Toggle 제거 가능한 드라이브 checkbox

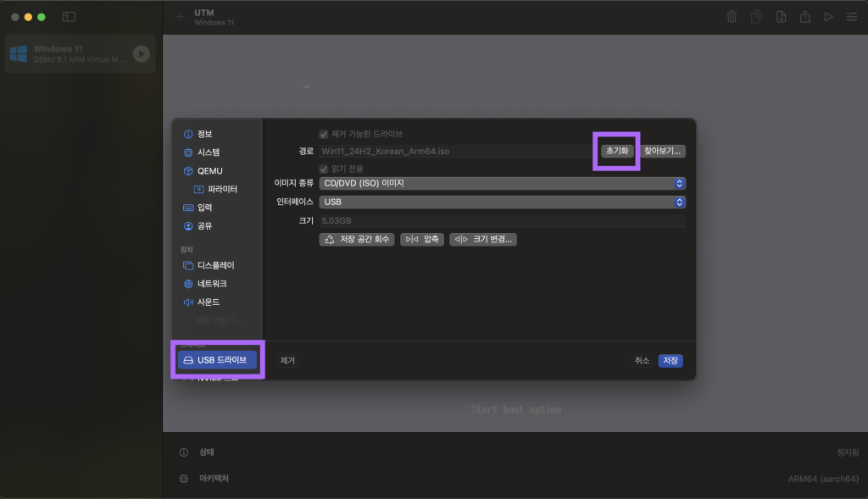(x=324, y=135)
